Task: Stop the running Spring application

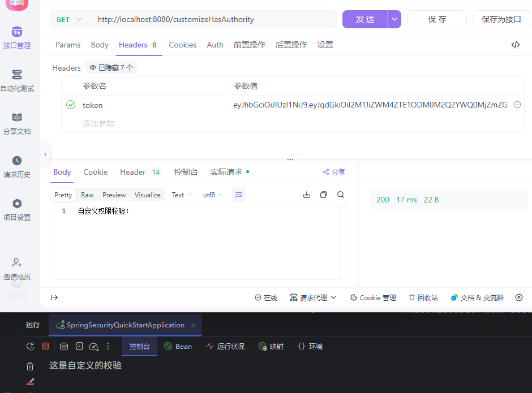Action: tap(45, 346)
